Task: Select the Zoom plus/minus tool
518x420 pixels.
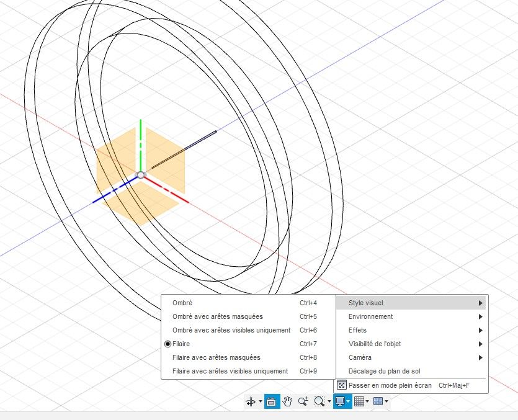Action: pos(303,401)
